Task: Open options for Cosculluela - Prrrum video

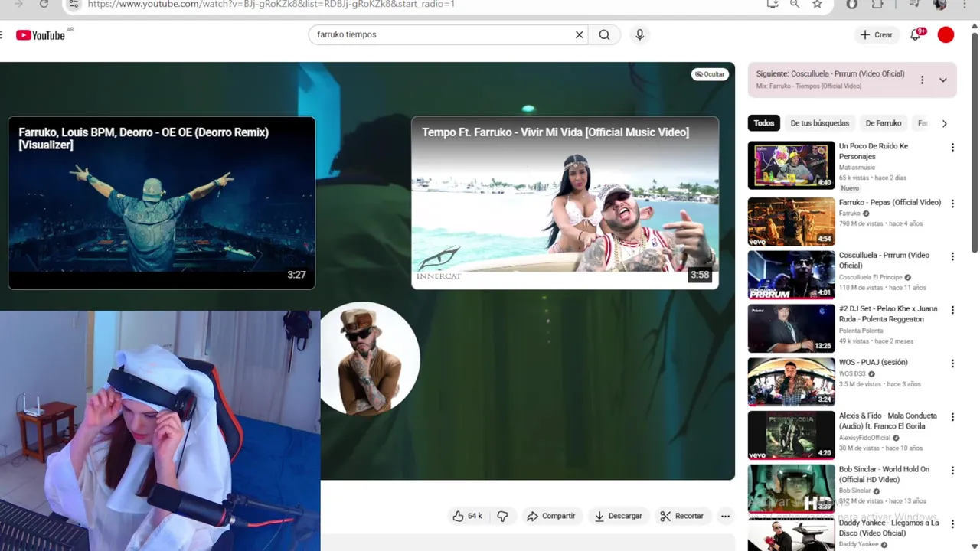Action: [x=952, y=256]
